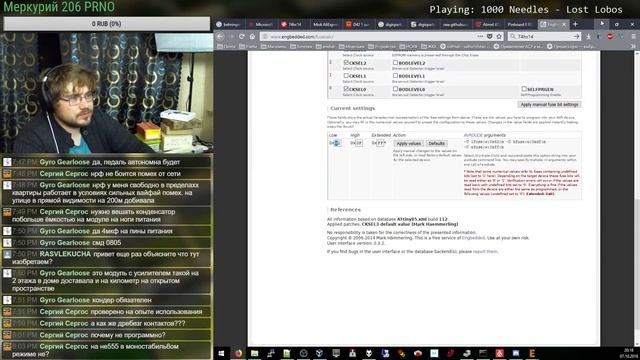Open the terminal window taskbar icon
Viewport: 640px width, 360px height.
tap(483, 353)
